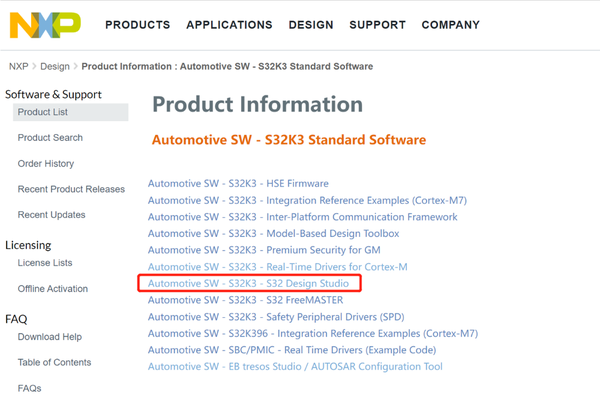Viewport: 600px width, 403px height.
Task: Open the S32K3 S32 Design Studio link
Action: tap(248, 284)
